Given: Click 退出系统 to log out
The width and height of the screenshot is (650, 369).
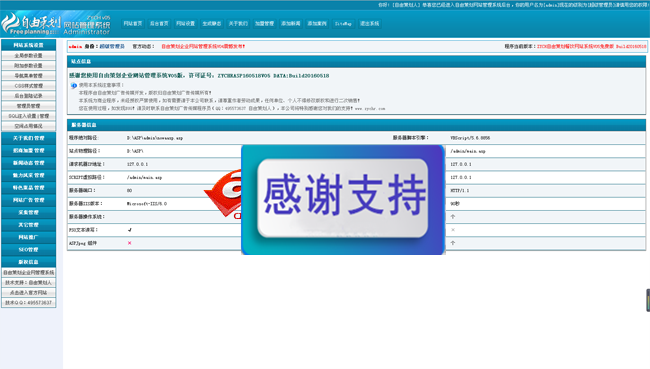Looking at the screenshot, I should (369, 24).
